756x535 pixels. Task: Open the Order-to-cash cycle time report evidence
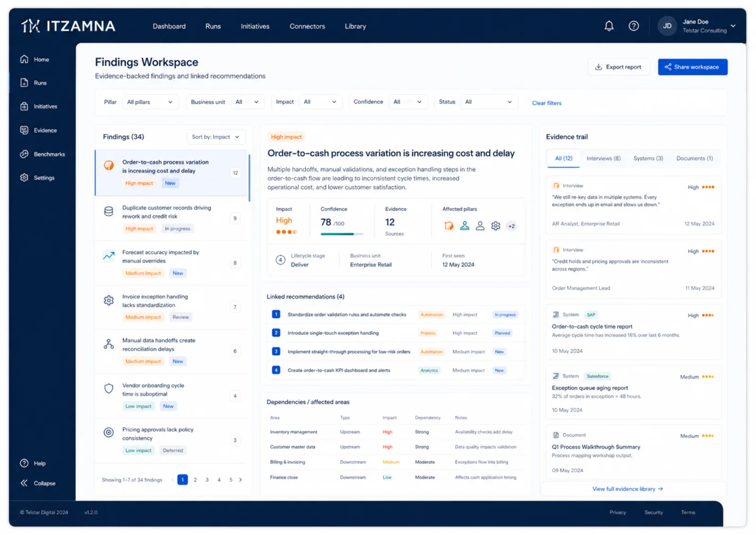pos(634,333)
